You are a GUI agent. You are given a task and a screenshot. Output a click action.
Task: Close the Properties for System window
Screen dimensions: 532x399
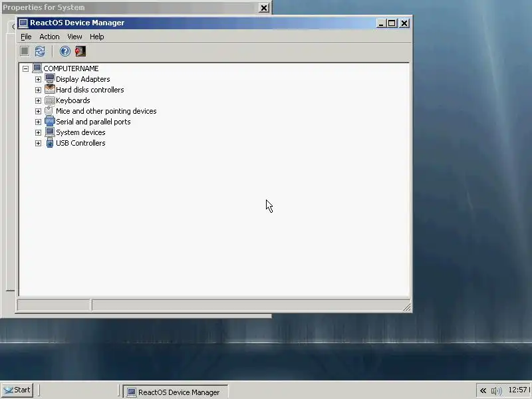[x=263, y=7]
